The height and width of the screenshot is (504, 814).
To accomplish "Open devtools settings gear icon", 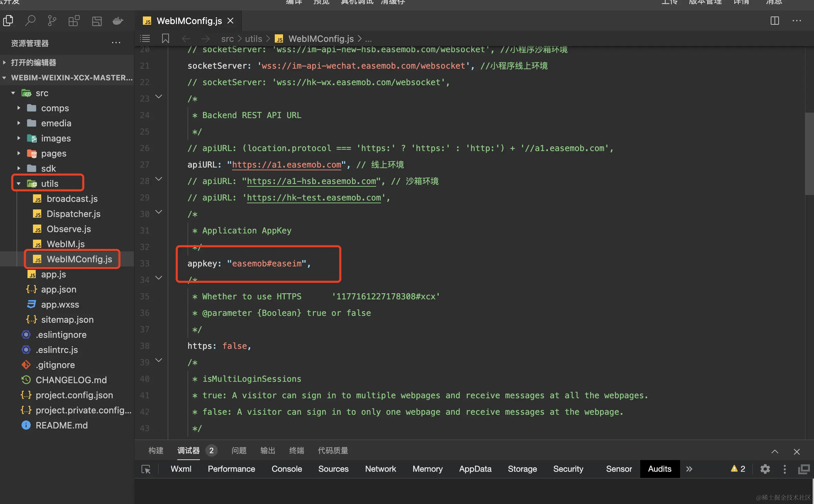I will 765,469.
